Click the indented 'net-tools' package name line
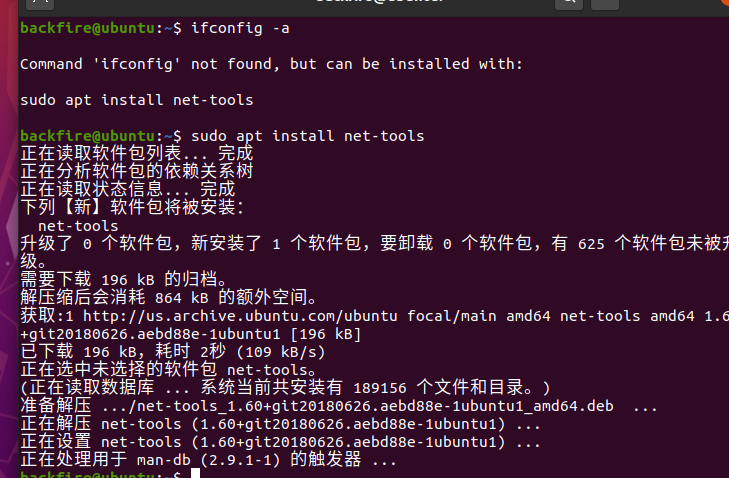The width and height of the screenshot is (729, 478). tap(78, 226)
